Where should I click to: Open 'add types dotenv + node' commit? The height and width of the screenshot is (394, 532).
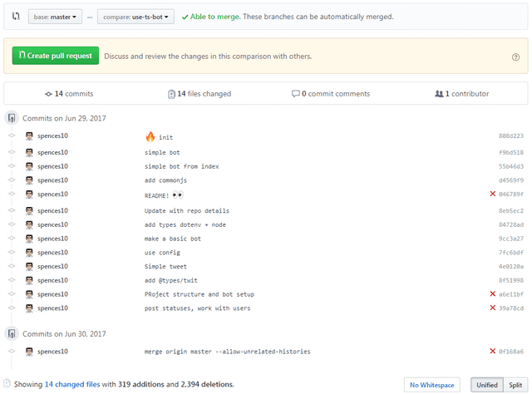pyautogui.click(x=185, y=225)
